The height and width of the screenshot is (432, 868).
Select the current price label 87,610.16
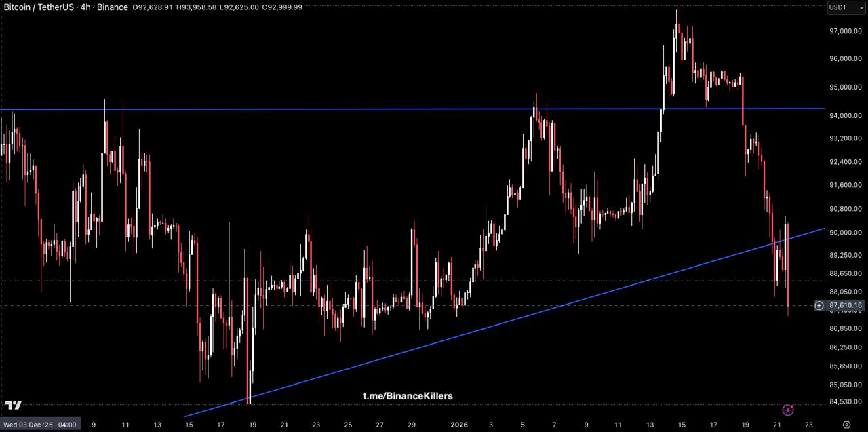click(844, 306)
